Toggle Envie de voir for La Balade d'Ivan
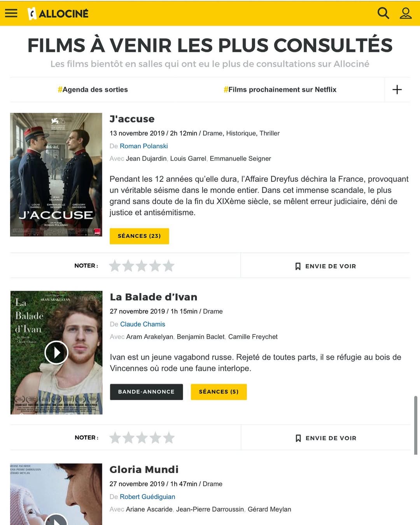Image resolution: width=420 pixels, height=525 pixels. pyautogui.click(x=326, y=438)
